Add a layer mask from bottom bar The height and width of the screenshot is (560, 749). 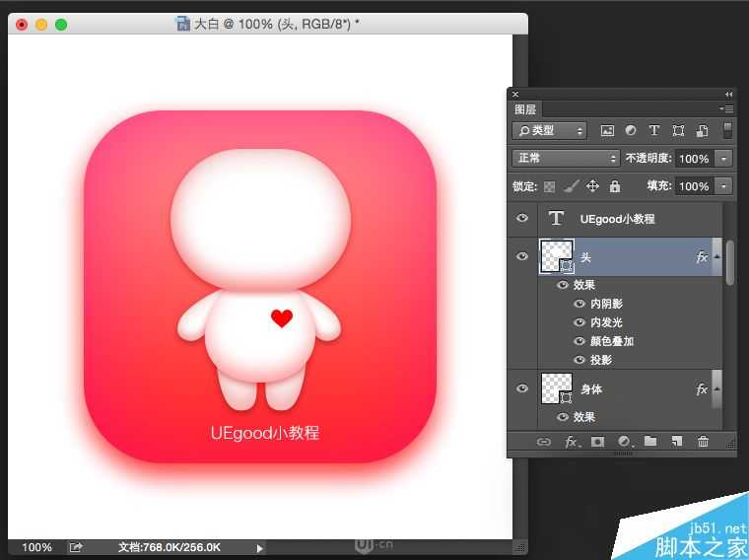(597, 443)
